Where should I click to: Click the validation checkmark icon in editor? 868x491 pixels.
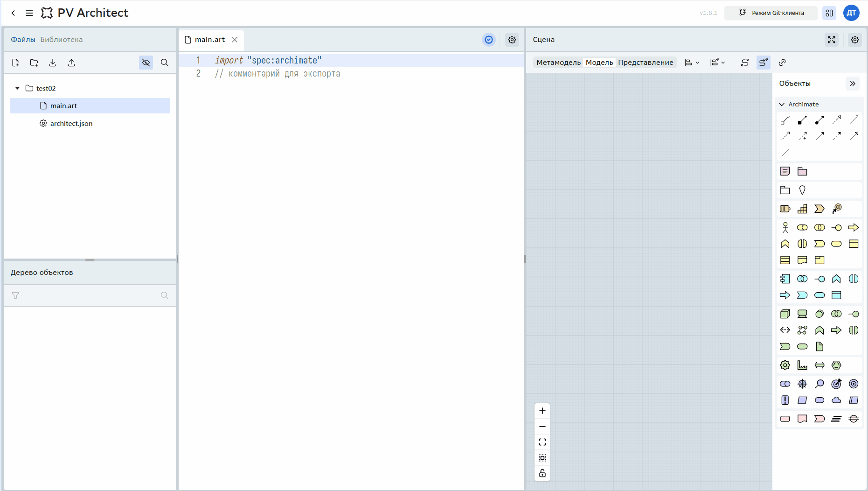point(489,40)
